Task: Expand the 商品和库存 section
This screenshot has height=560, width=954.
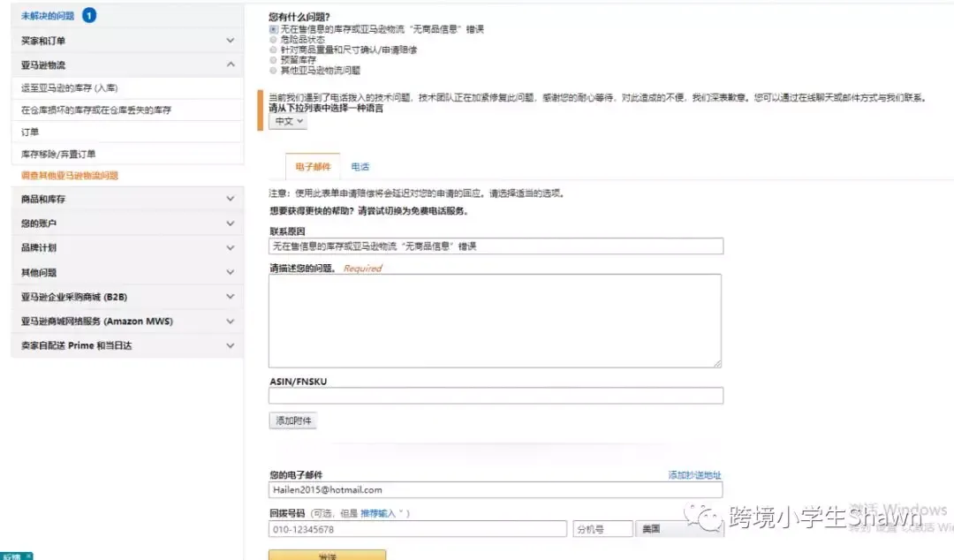Action: [x=127, y=199]
